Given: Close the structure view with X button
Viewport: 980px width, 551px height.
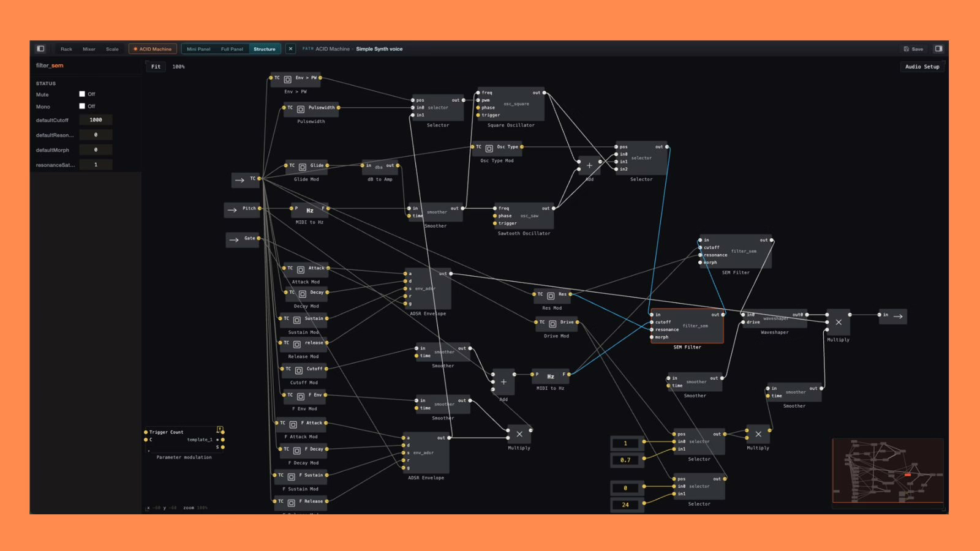Looking at the screenshot, I should tap(291, 49).
